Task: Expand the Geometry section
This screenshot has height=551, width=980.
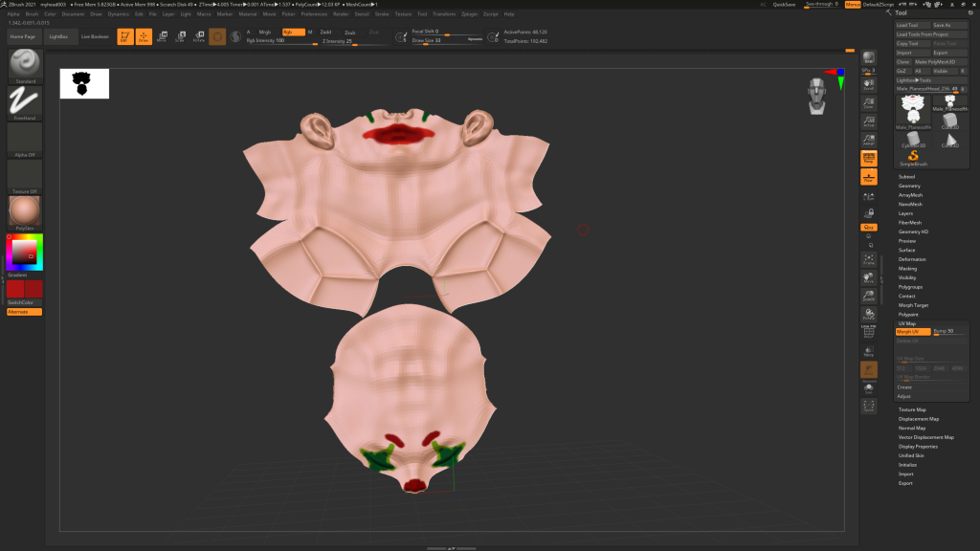Action: pos(909,186)
